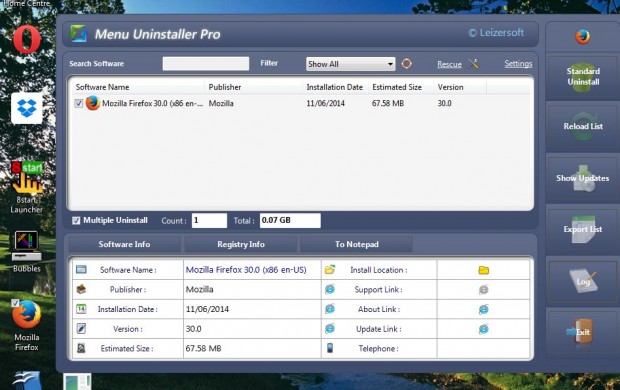
Task: Open the Dropbox desktop icon
Action: tap(26, 108)
